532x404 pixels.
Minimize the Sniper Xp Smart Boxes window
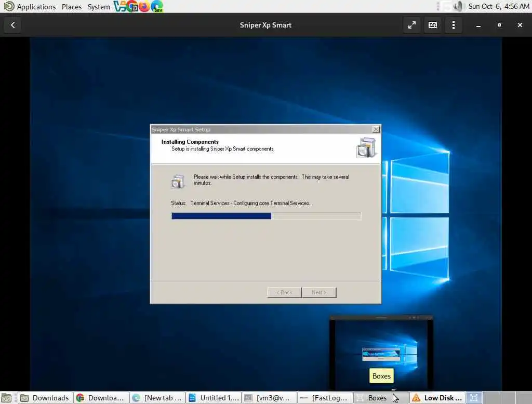tap(478, 25)
